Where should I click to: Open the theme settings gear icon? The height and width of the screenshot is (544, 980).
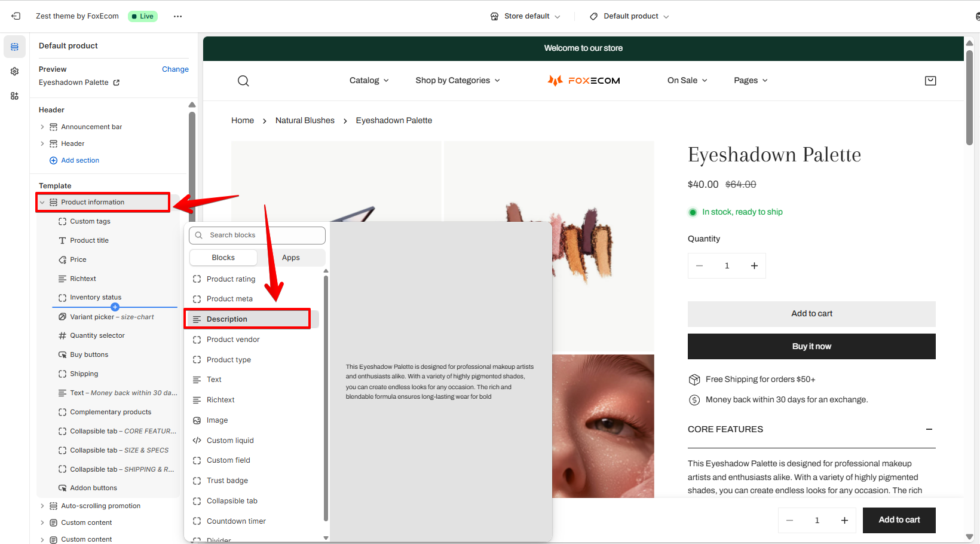pyautogui.click(x=14, y=71)
